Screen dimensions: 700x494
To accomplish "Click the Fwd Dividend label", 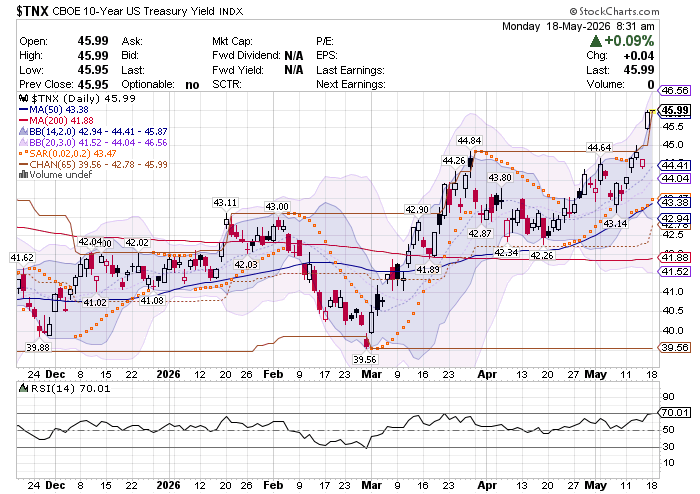I will coord(246,55).
